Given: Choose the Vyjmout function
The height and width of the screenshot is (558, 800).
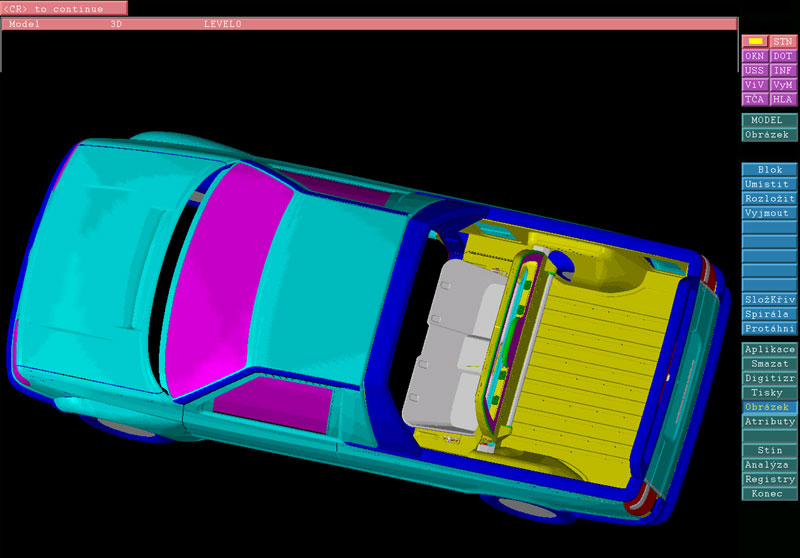Looking at the screenshot, I should click(x=769, y=213).
